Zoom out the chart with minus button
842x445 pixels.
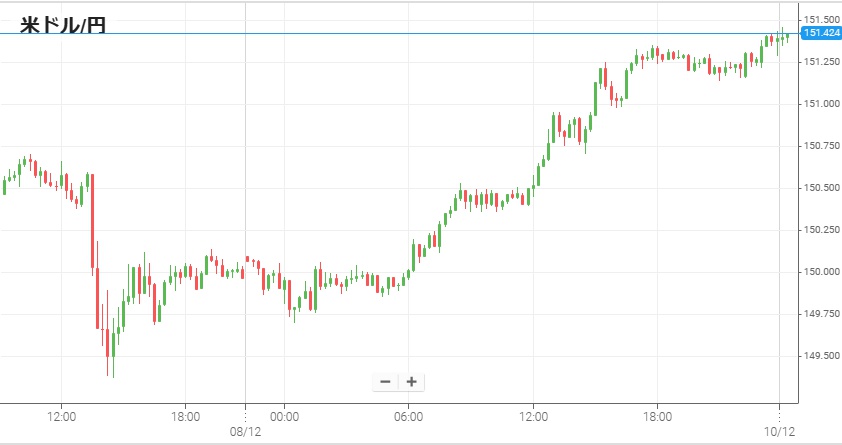pyautogui.click(x=385, y=382)
